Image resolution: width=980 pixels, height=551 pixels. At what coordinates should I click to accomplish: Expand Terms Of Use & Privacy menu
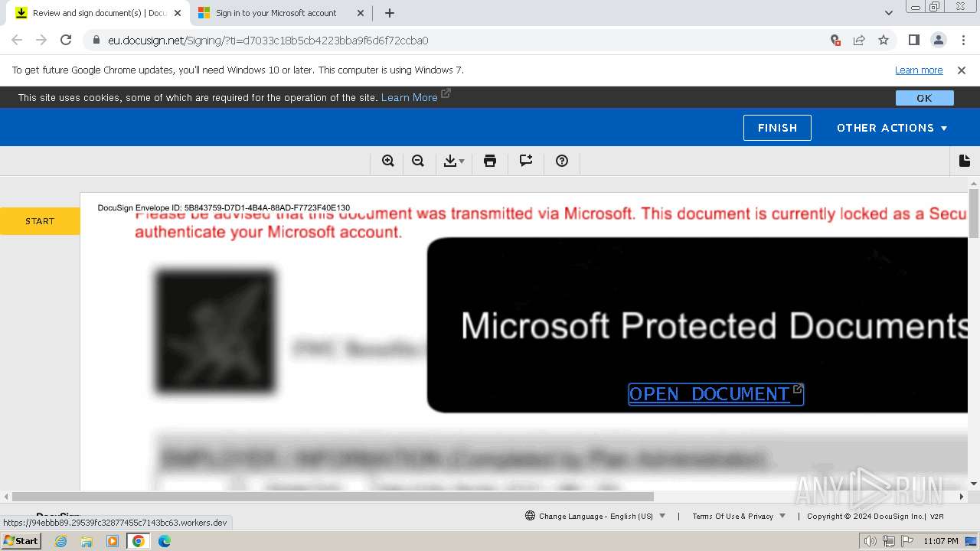click(x=739, y=516)
